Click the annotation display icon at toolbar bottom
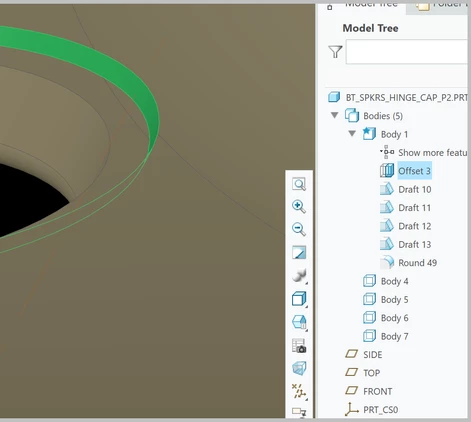This screenshot has height=422, width=471. [299, 412]
